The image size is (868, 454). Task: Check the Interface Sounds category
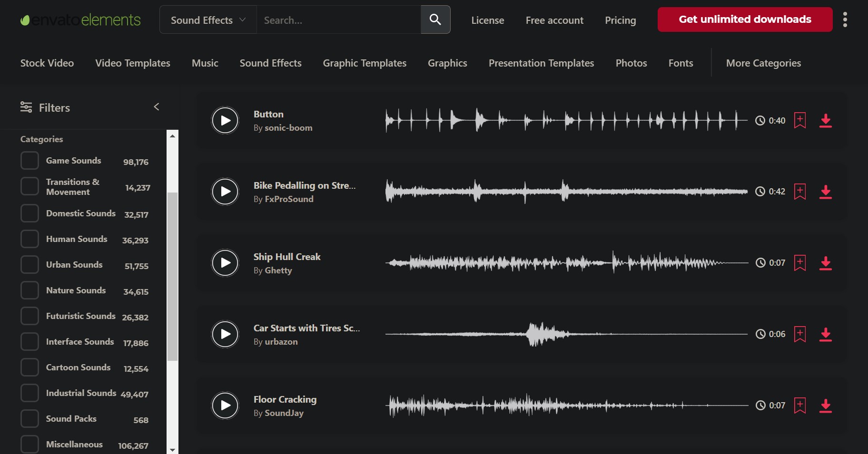pos(30,342)
